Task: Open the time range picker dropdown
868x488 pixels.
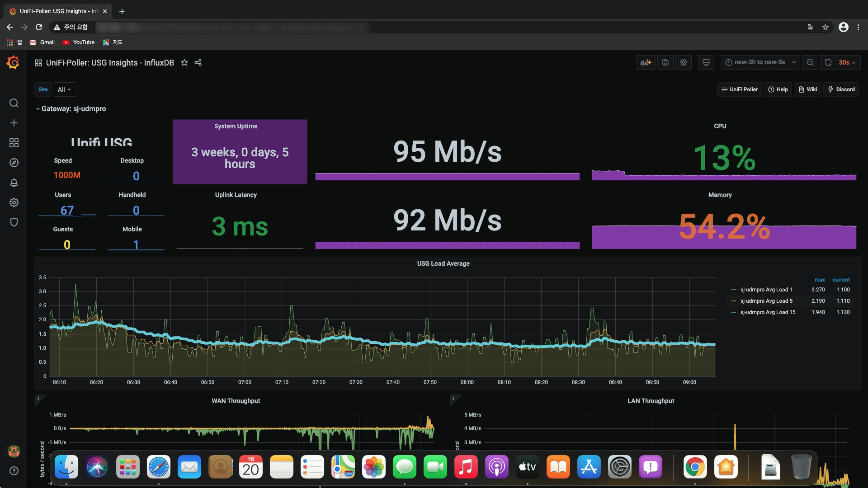Action: 760,62
